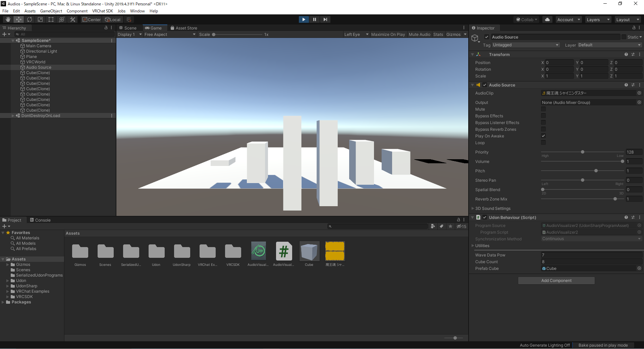Image resolution: width=644 pixels, height=349 pixels.
Task: Click the Add Component button
Action: tap(556, 281)
